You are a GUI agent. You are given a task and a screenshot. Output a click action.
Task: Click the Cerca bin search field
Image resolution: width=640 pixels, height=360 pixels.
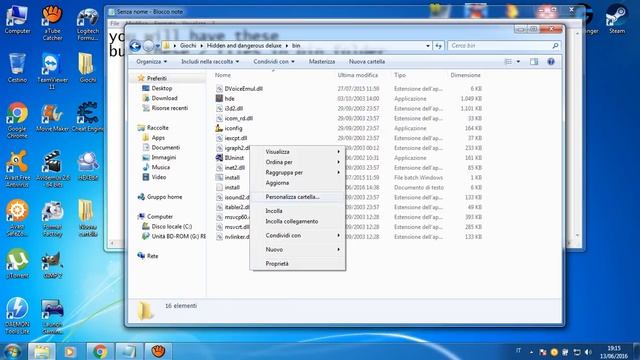pyautogui.click(x=504, y=46)
